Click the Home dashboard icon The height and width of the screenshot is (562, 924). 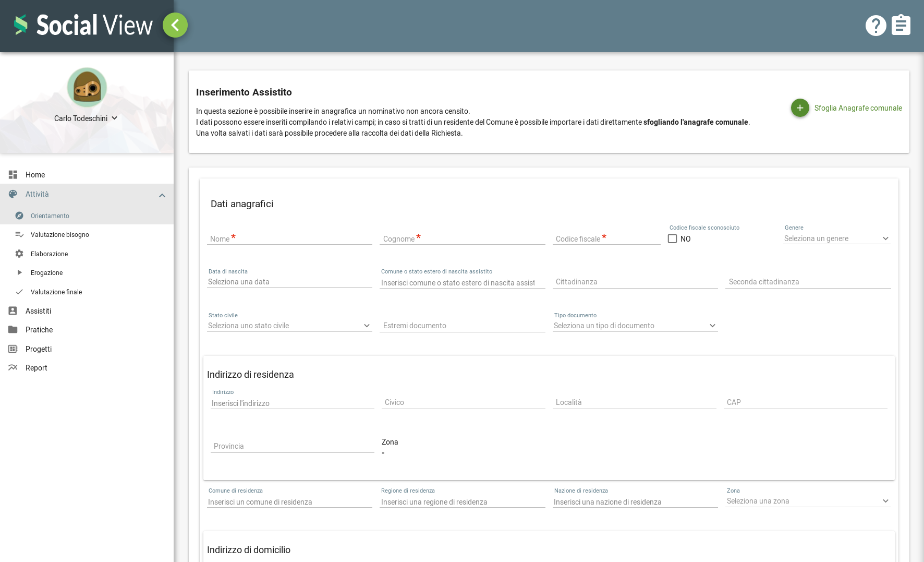(13, 175)
